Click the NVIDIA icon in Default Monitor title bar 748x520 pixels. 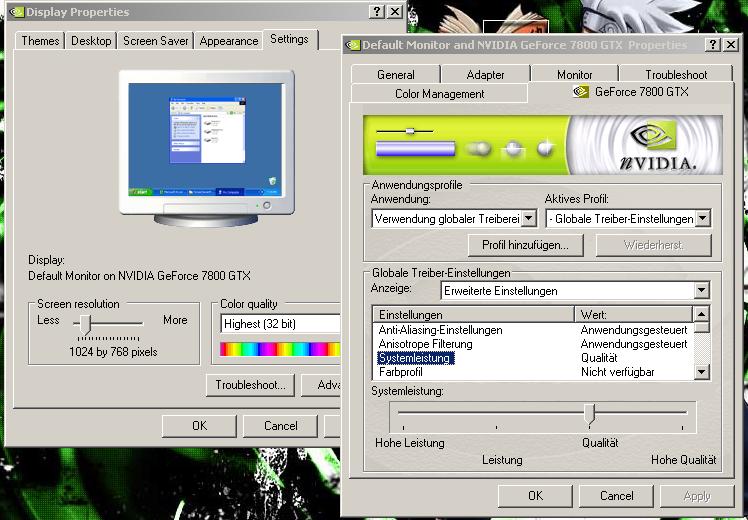(353, 45)
